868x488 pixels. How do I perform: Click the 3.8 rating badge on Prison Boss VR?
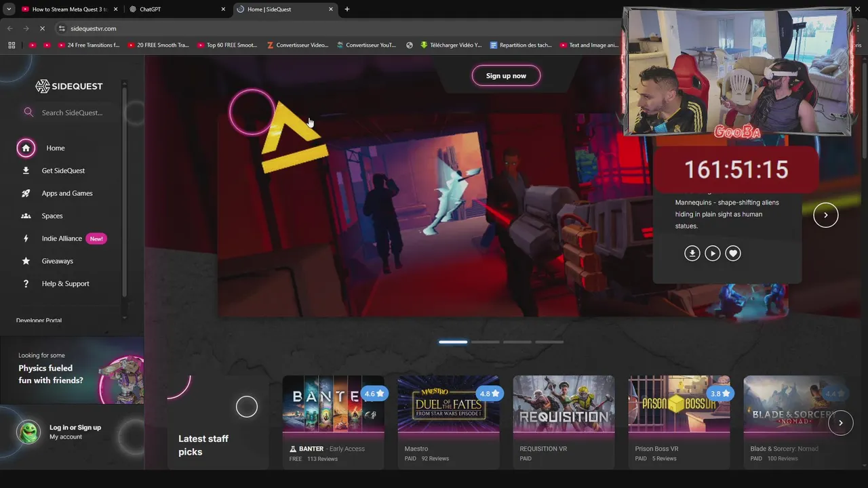point(720,394)
